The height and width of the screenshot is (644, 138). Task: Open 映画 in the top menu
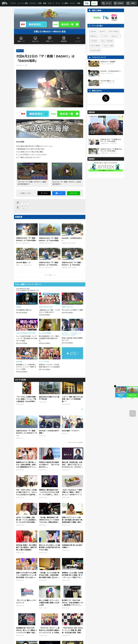45,3
